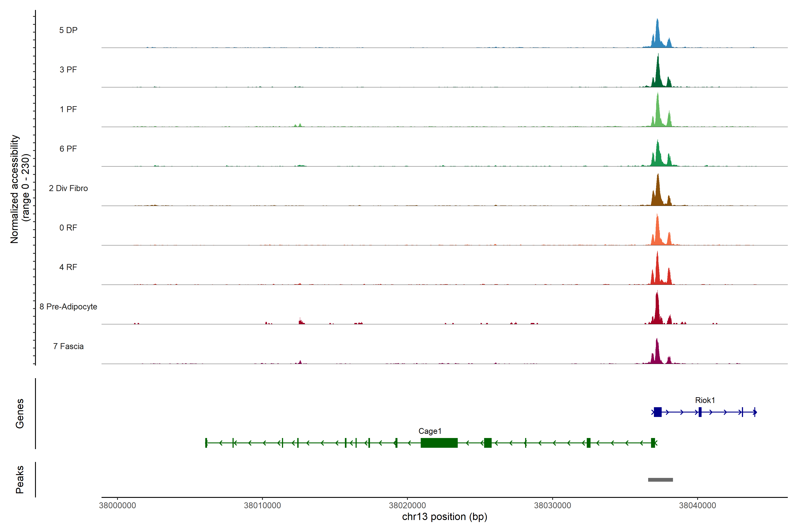Click the 8 Pre-Adipocyte track label

tap(68, 307)
